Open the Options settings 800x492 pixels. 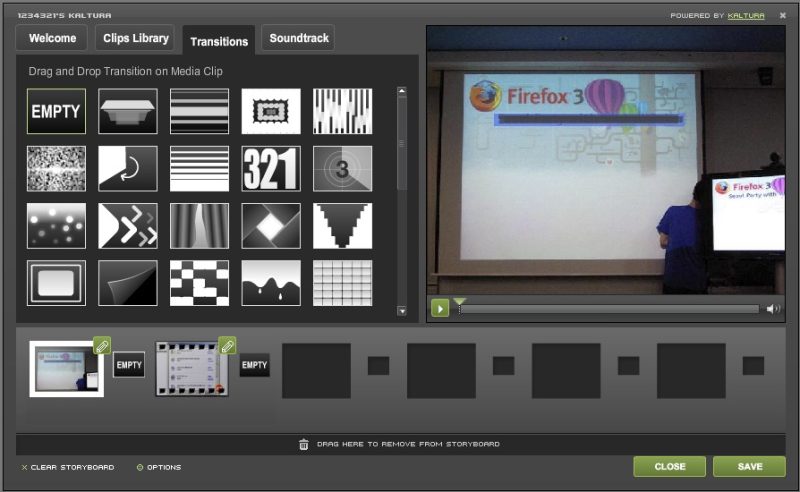coord(159,467)
